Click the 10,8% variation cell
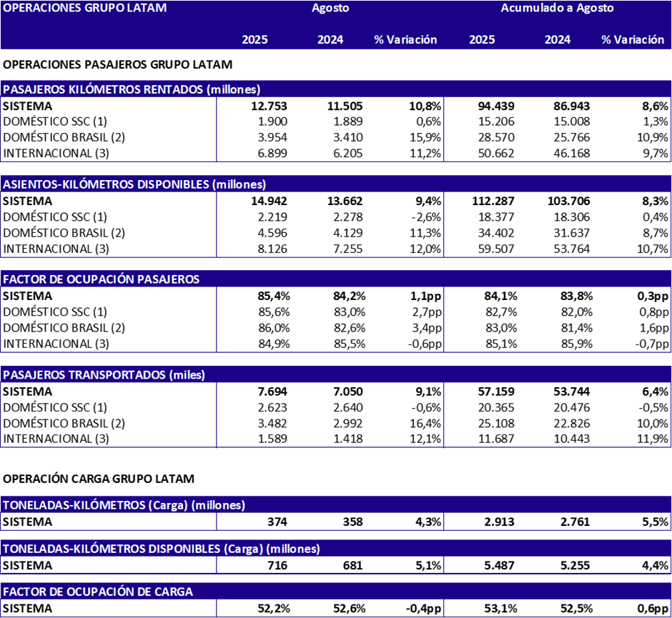 (x=425, y=106)
